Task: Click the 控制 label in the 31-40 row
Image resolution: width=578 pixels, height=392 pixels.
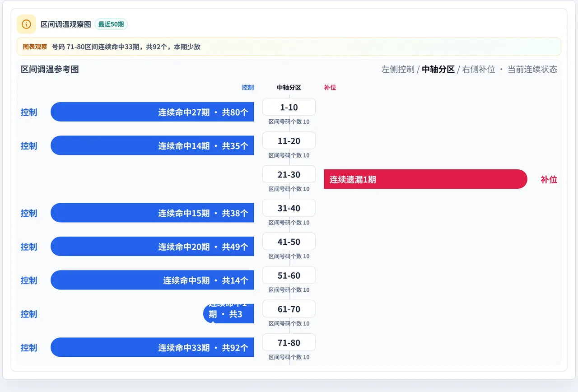Action: point(29,213)
